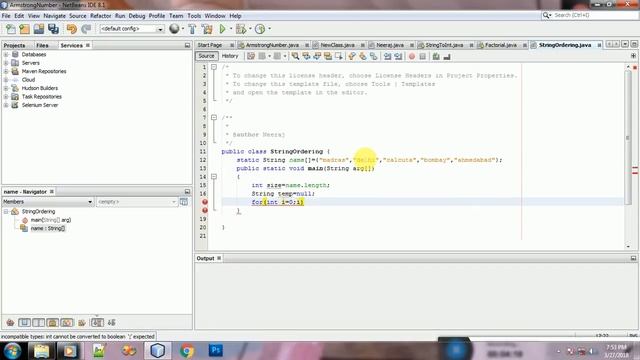Image resolution: width=640 pixels, height=360 pixels.
Task: Click the green Run Project button
Action: 222,29
